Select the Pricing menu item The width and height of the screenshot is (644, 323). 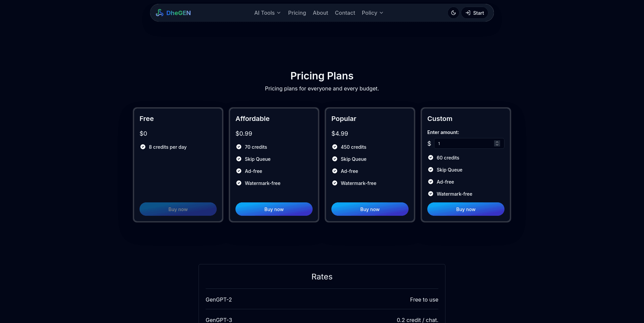[297, 13]
